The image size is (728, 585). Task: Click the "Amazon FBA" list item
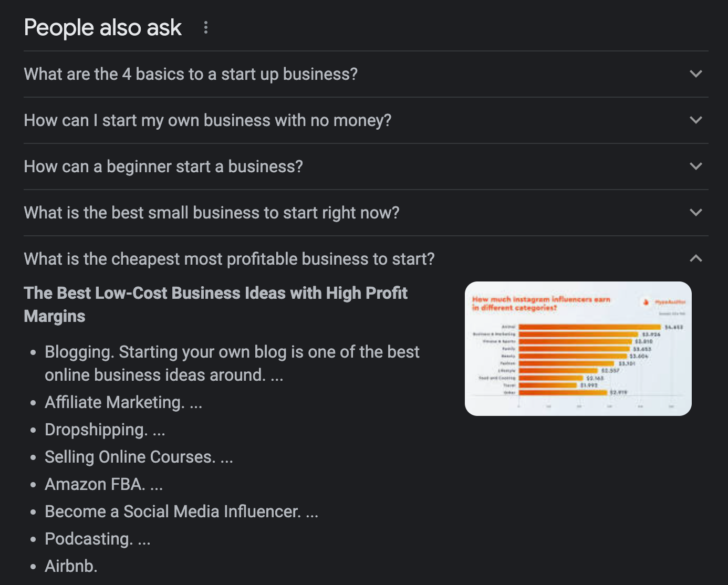103,484
